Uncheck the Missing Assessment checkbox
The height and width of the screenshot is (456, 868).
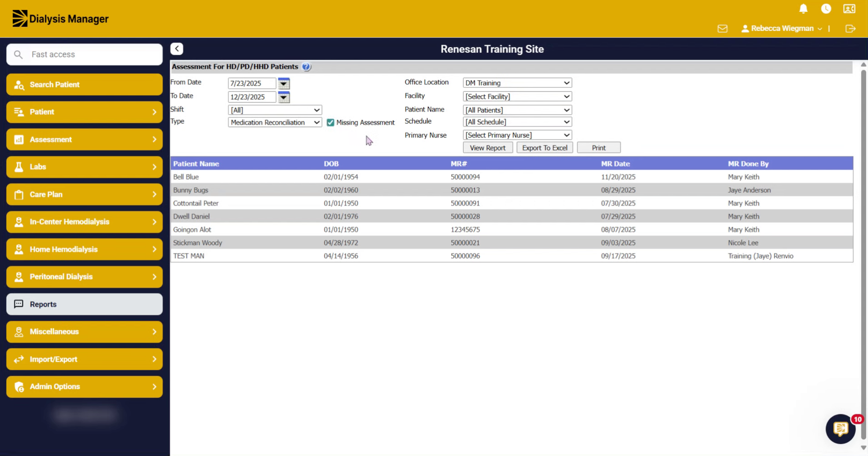click(330, 122)
